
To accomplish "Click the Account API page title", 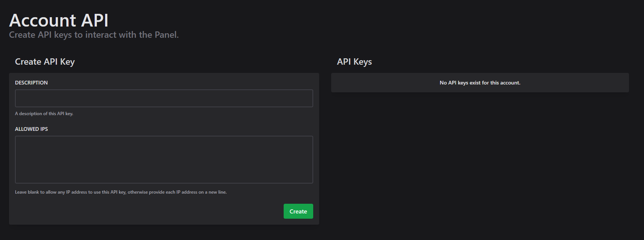I will click(59, 20).
